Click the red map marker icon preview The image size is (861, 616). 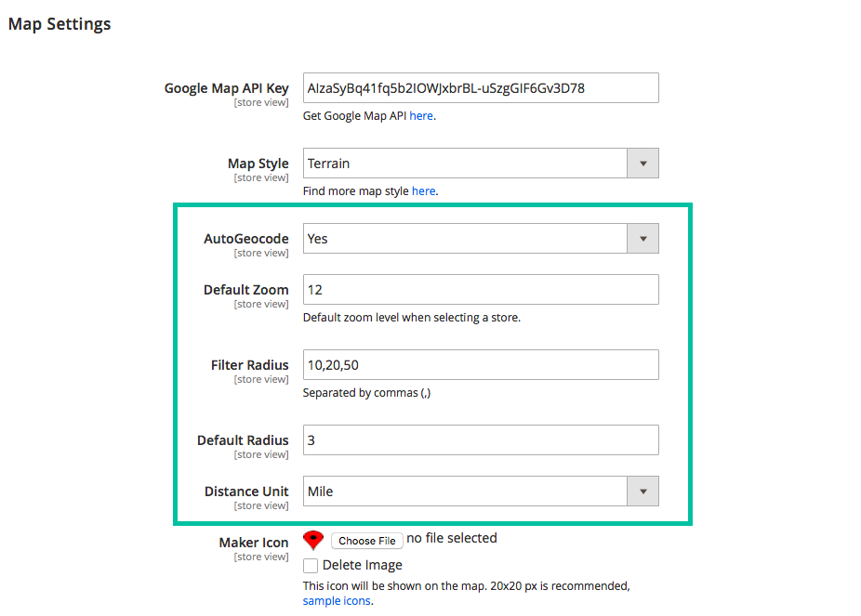pyautogui.click(x=313, y=539)
